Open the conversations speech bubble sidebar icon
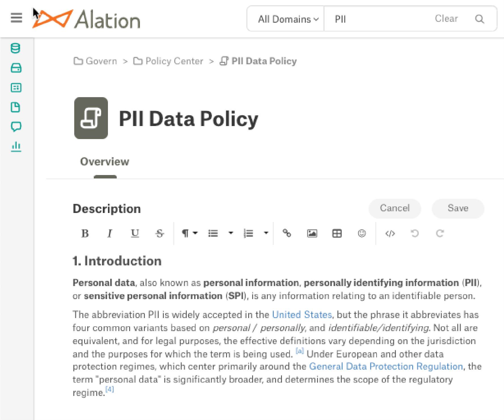Viewport: 504px width, 420px height. click(16, 127)
